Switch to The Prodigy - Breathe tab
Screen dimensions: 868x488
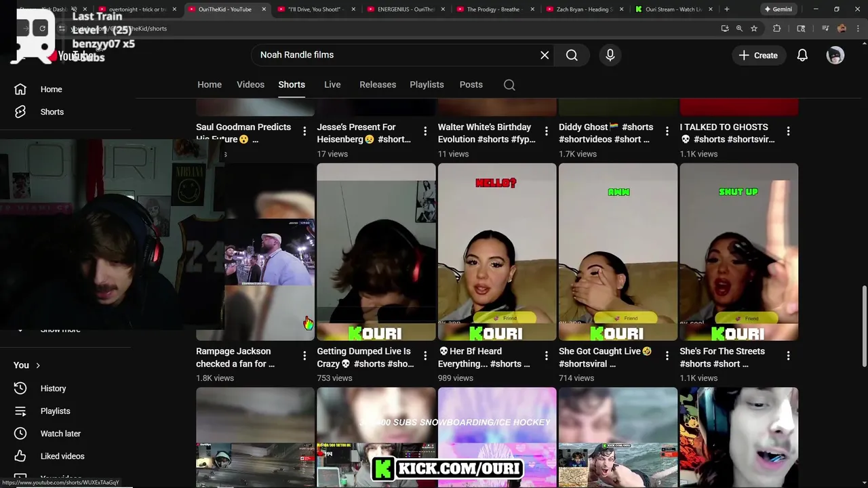[x=495, y=9]
